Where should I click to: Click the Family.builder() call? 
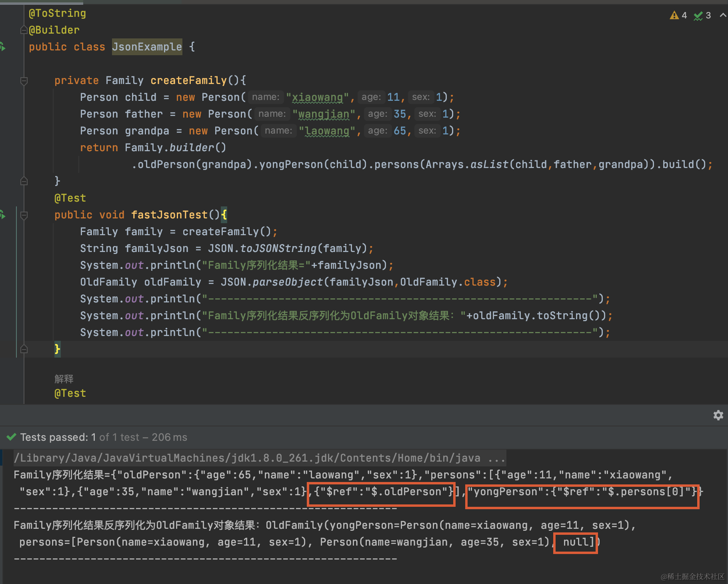click(175, 148)
